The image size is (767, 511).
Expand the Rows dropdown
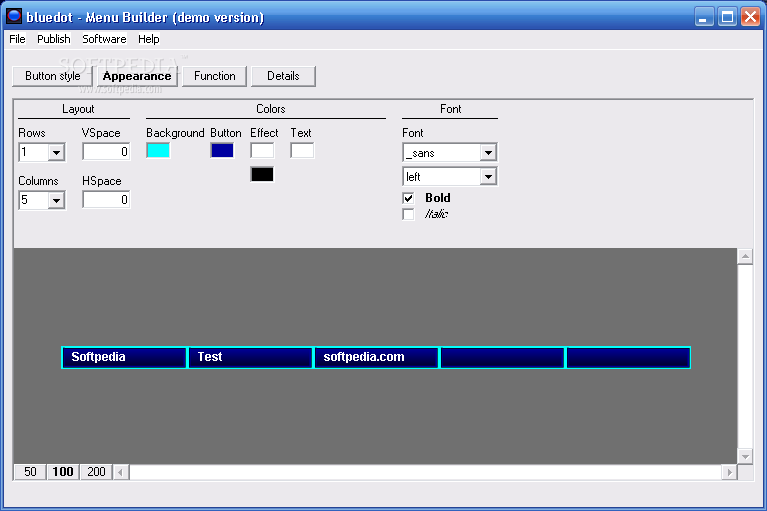click(56, 153)
